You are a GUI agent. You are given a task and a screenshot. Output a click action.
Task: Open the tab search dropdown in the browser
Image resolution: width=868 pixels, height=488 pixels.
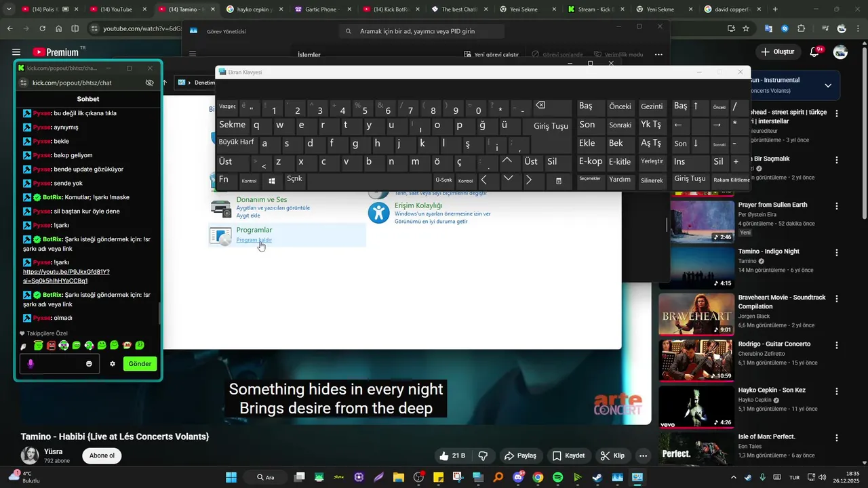(9, 9)
